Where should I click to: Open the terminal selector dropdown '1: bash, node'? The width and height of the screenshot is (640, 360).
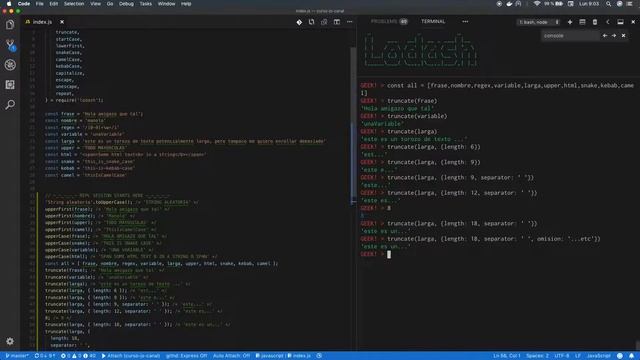539,22
